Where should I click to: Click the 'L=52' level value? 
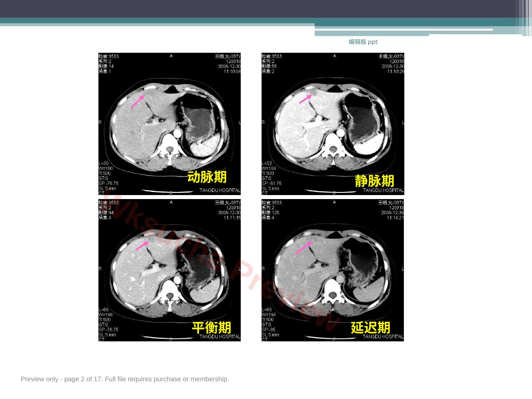267,164
